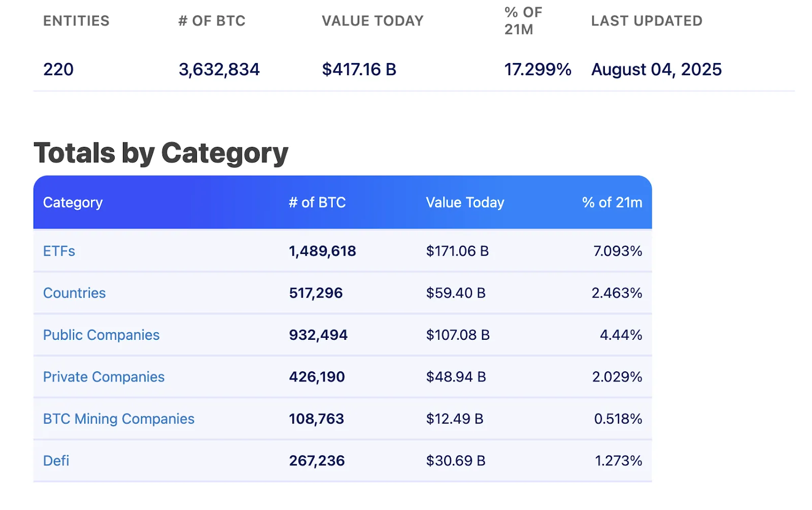Select the total BTC value 3,632,834
This screenshot has width=812, height=510.
point(219,69)
